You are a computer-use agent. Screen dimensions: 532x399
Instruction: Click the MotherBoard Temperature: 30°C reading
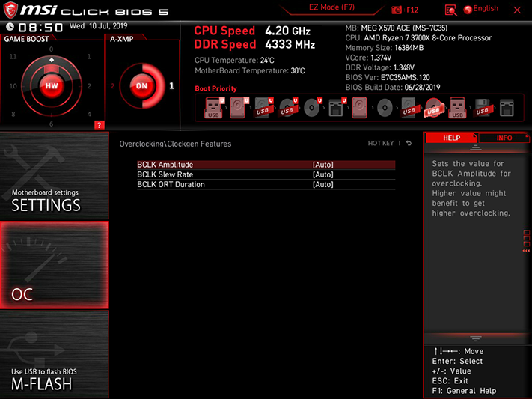[x=250, y=70]
